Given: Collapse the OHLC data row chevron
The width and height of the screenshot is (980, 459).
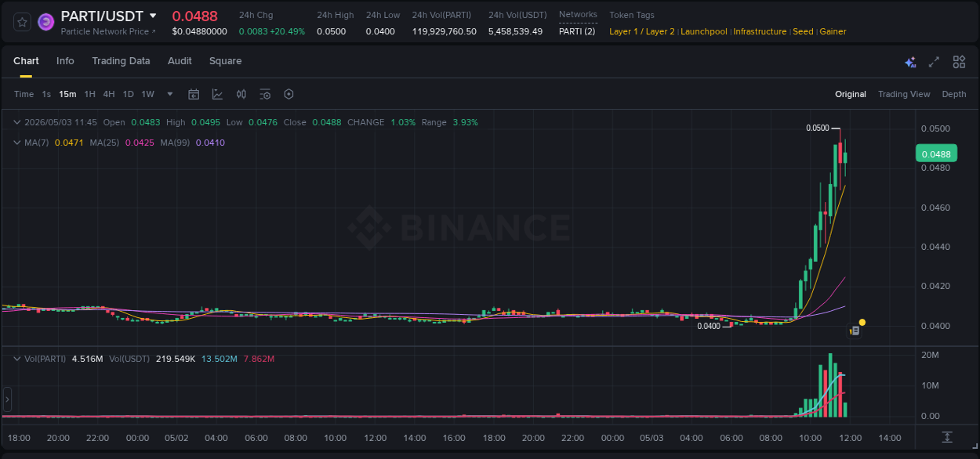Looking at the screenshot, I should (x=17, y=122).
